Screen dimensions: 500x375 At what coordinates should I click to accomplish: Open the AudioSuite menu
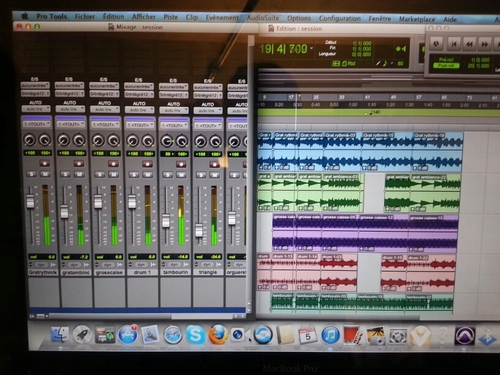tap(263, 18)
